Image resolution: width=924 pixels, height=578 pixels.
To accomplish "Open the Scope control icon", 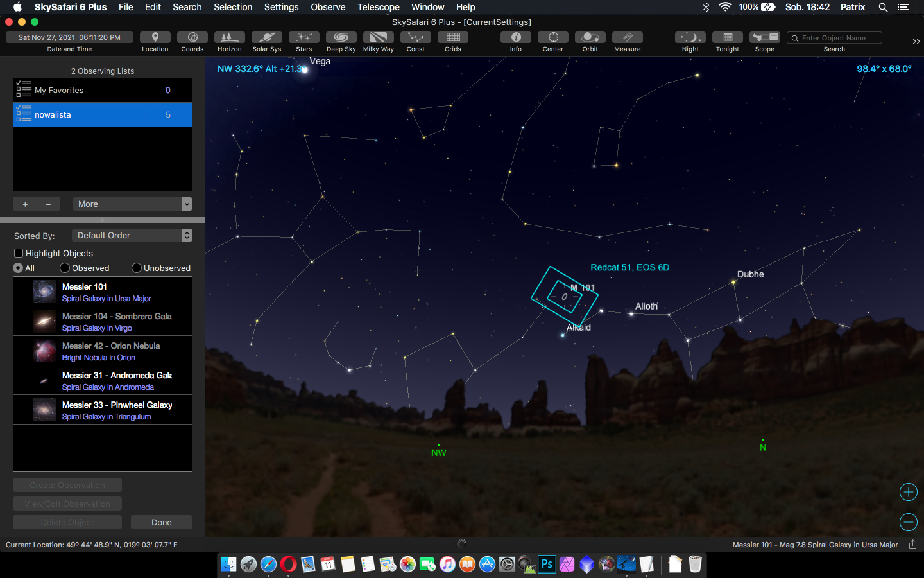I will click(765, 37).
